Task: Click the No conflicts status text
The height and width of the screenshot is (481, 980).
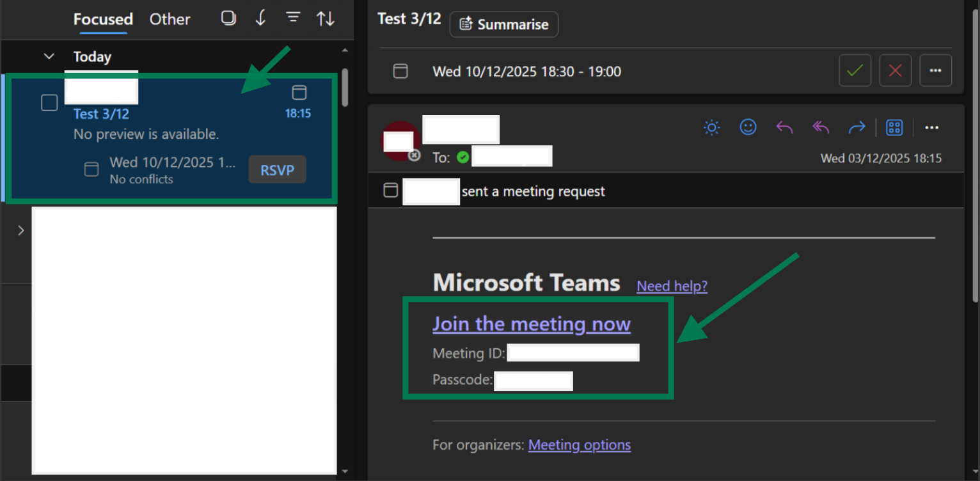Action: (x=141, y=179)
